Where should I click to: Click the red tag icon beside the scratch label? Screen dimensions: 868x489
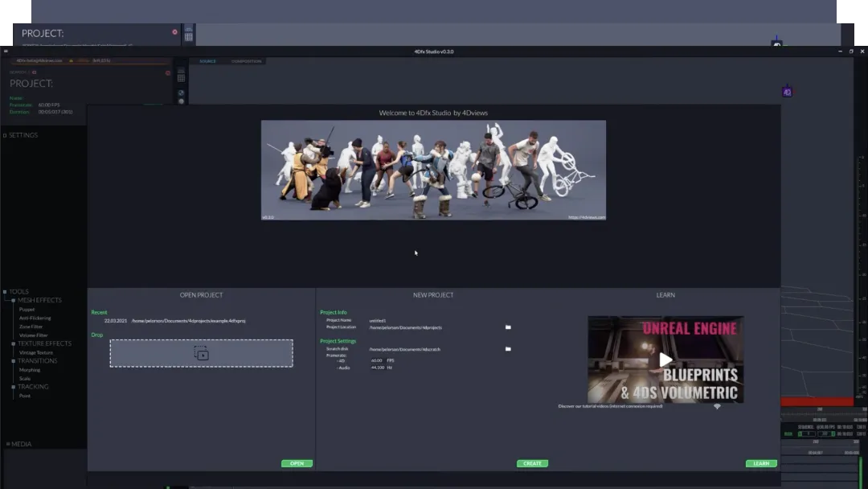[x=35, y=72]
